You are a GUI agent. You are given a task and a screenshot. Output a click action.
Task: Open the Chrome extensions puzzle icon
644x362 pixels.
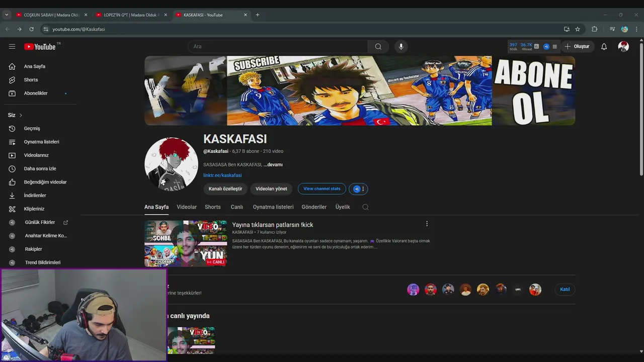pyautogui.click(x=594, y=29)
